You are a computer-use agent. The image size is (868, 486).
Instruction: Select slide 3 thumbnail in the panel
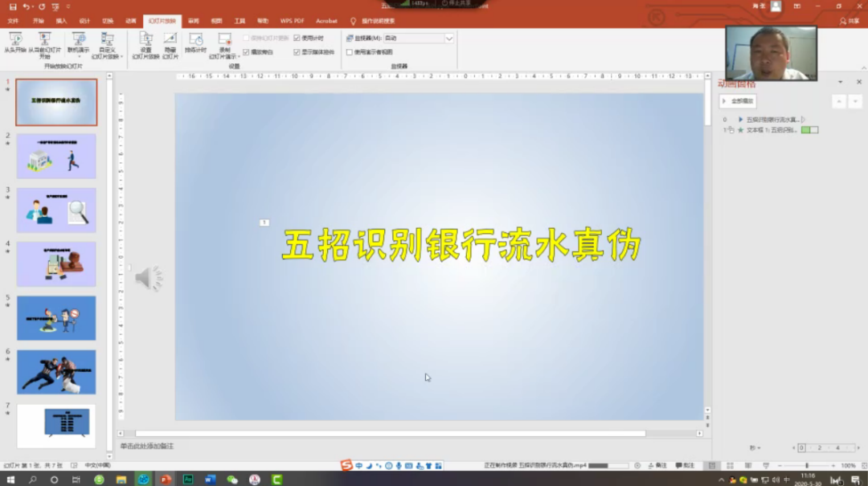coord(56,210)
